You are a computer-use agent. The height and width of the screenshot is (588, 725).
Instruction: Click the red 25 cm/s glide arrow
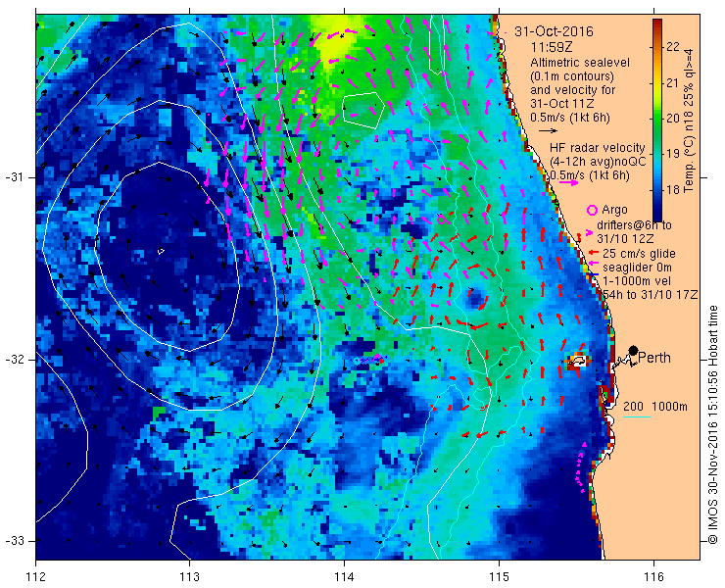coord(594,253)
